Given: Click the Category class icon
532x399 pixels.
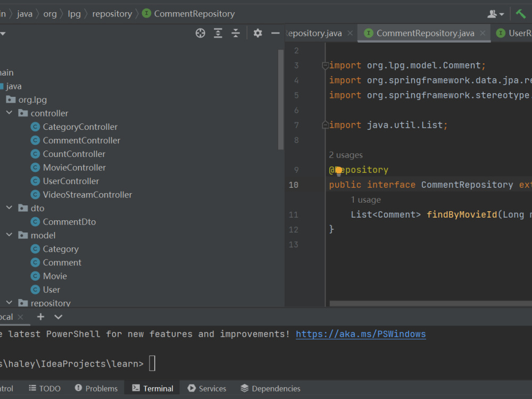Looking at the screenshot, I should tap(35, 249).
